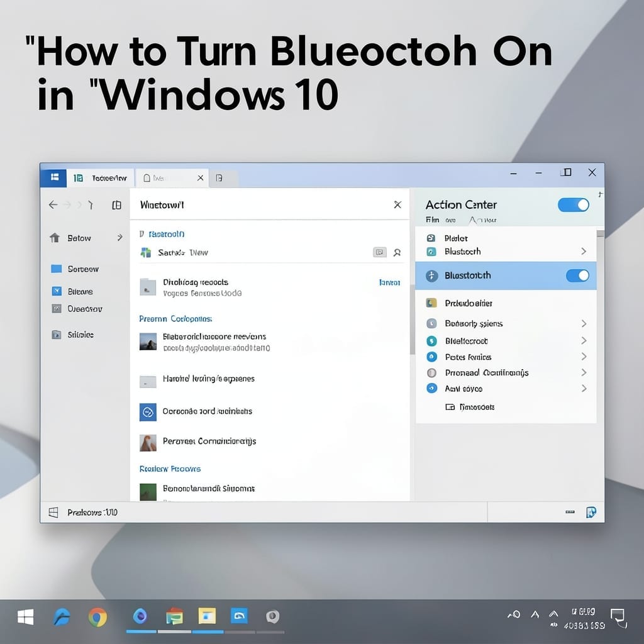Image resolution: width=644 pixels, height=644 pixels.
Task: Click the sidebar panel layout icon
Action: point(116,205)
